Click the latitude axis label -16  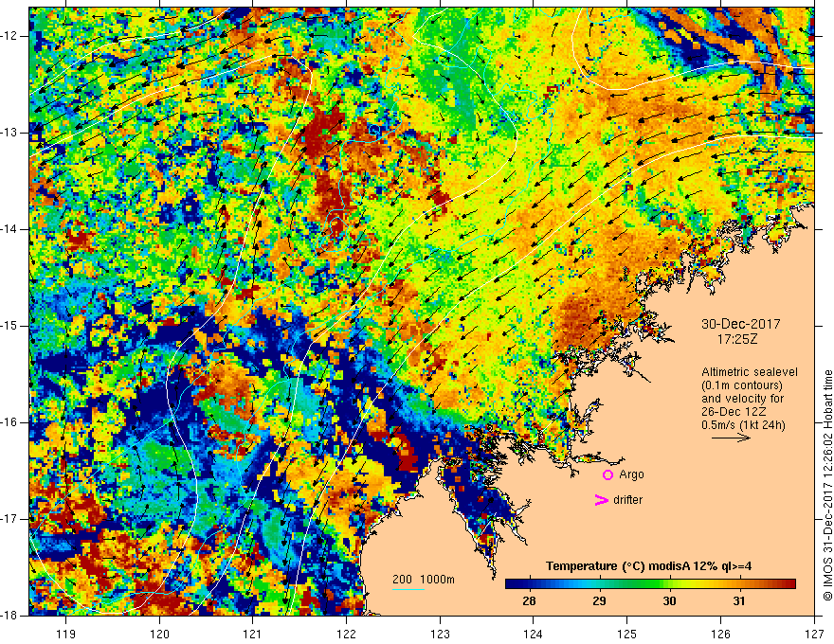pyautogui.click(x=9, y=422)
